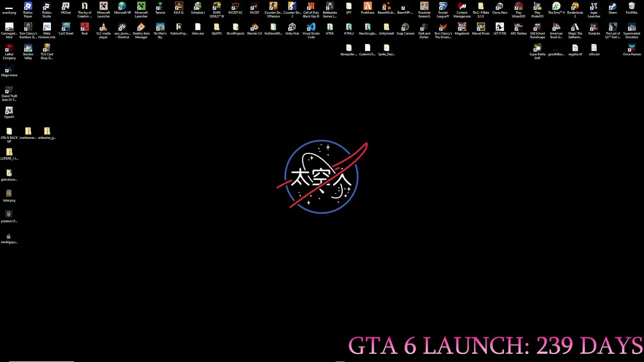Open the Rust game icon

(85, 30)
